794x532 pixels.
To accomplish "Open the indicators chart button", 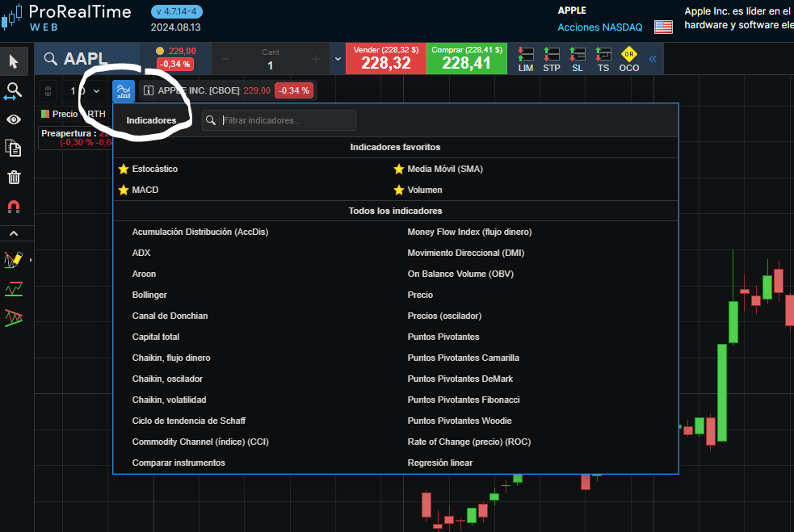I will pos(124,90).
